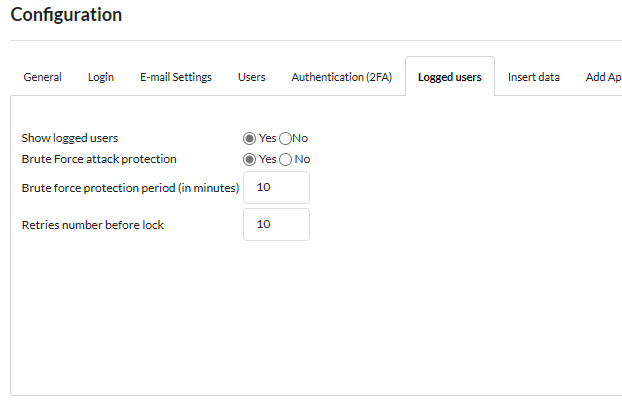
Task: Go to the Users tab
Action: (251, 77)
